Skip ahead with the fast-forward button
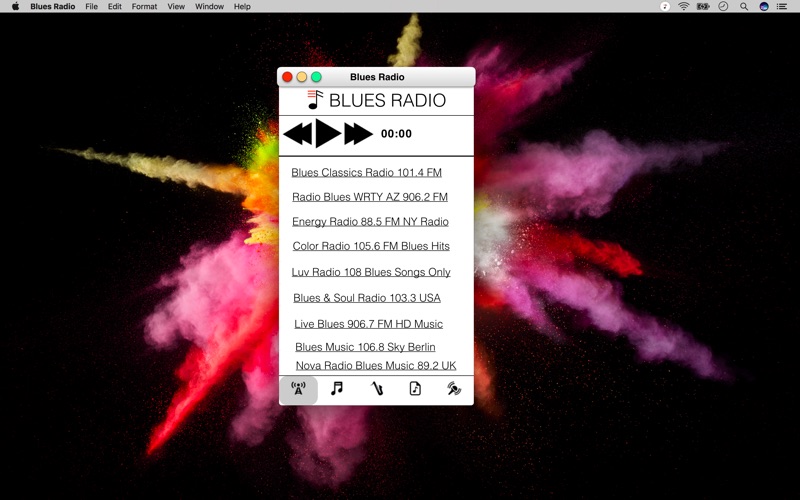Image resolution: width=800 pixels, height=500 pixels. click(x=358, y=134)
